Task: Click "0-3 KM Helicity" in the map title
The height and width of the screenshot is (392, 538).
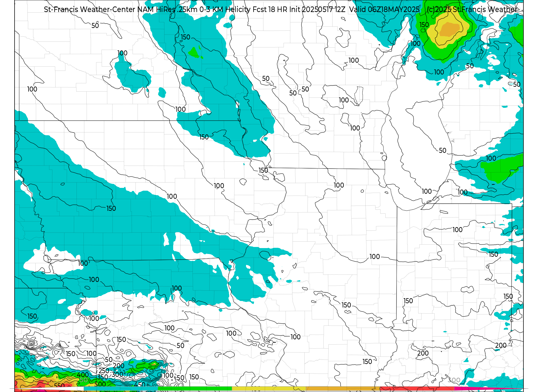Action: [225, 10]
